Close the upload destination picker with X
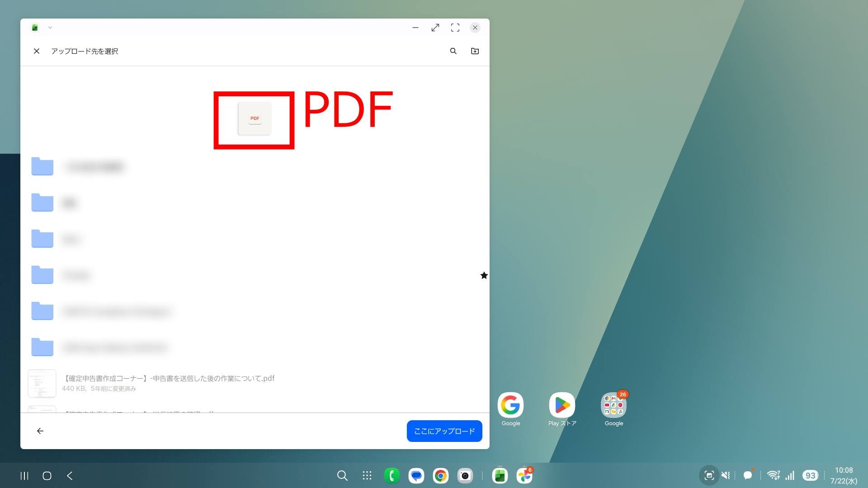 click(37, 51)
